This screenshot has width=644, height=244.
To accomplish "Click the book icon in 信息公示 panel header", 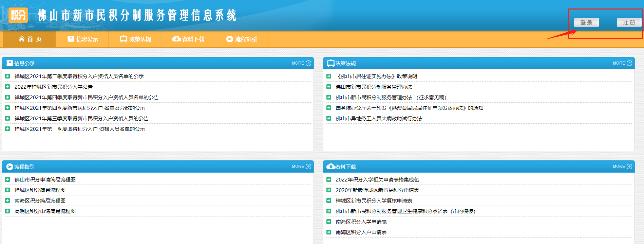I will [x=10, y=63].
